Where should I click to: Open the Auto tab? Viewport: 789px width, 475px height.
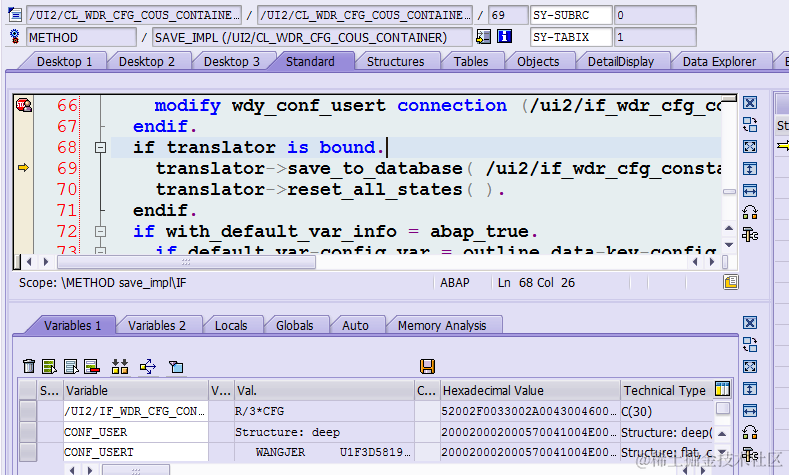355,326
